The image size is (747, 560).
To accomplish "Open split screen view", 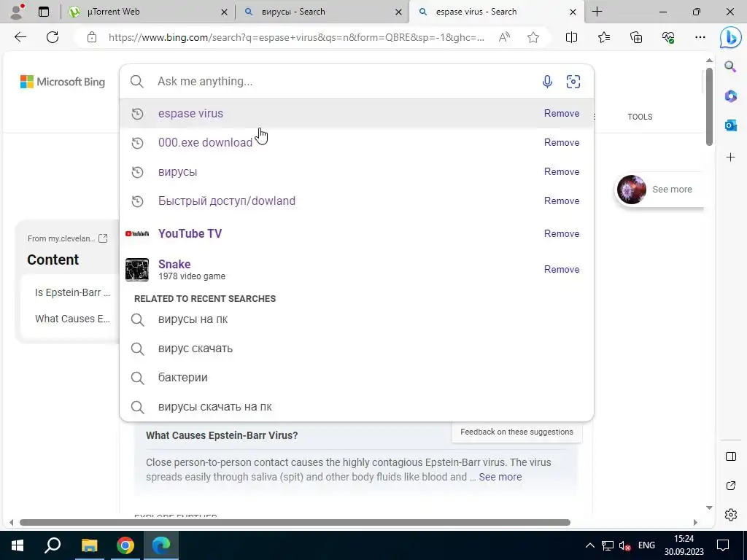I will pyautogui.click(x=571, y=37).
